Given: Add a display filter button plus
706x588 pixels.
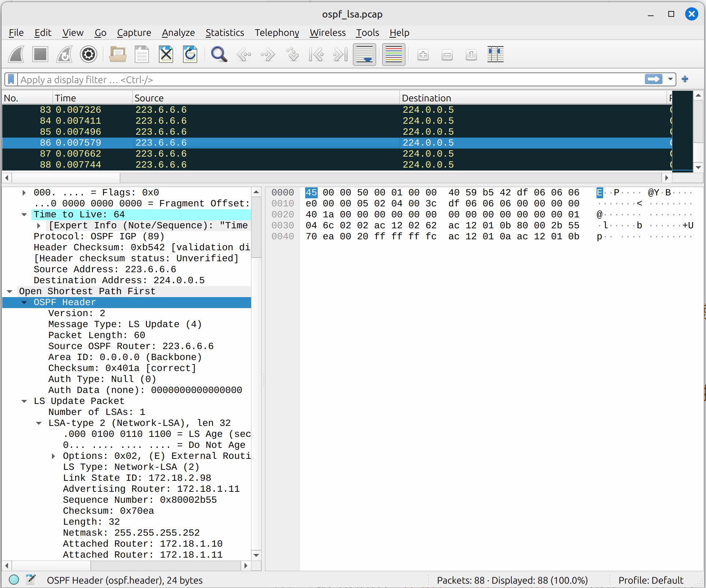Looking at the screenshot, I should pos(685,79).
